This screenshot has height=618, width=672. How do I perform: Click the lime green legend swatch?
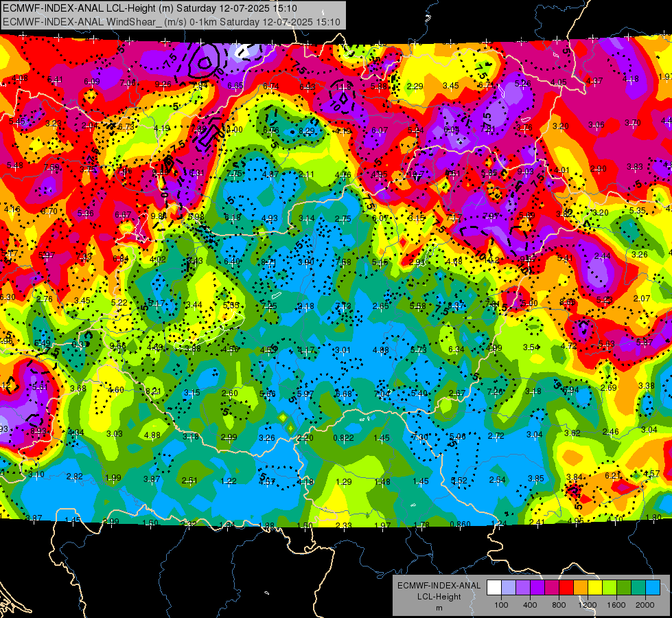tap(610, 588)
